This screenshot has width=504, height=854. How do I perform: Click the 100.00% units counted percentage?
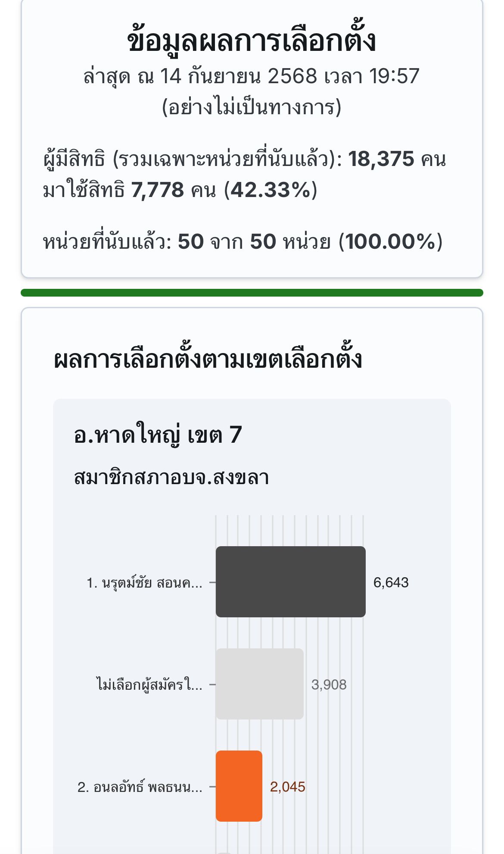[391, 241]
